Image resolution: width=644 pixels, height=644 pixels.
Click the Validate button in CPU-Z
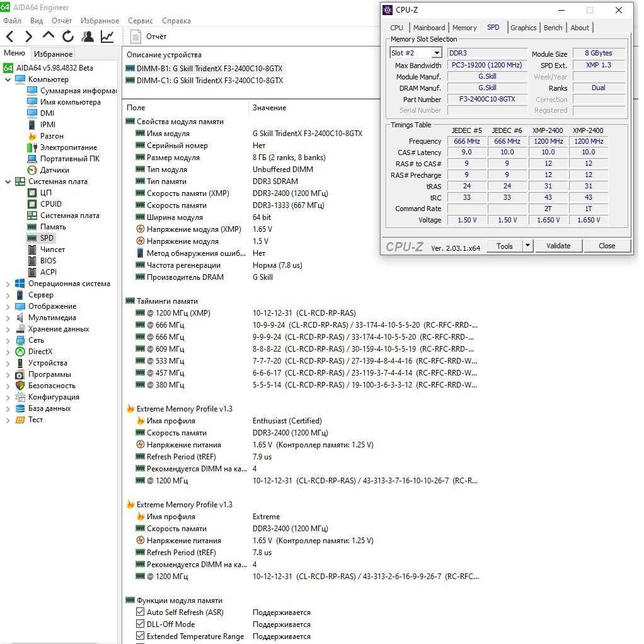pos(558,246)
